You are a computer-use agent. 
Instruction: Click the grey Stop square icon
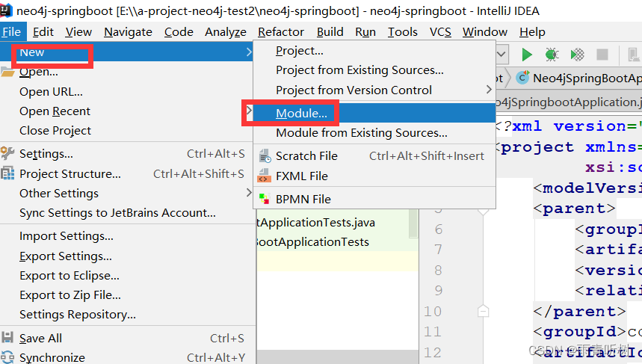(602, 55)
